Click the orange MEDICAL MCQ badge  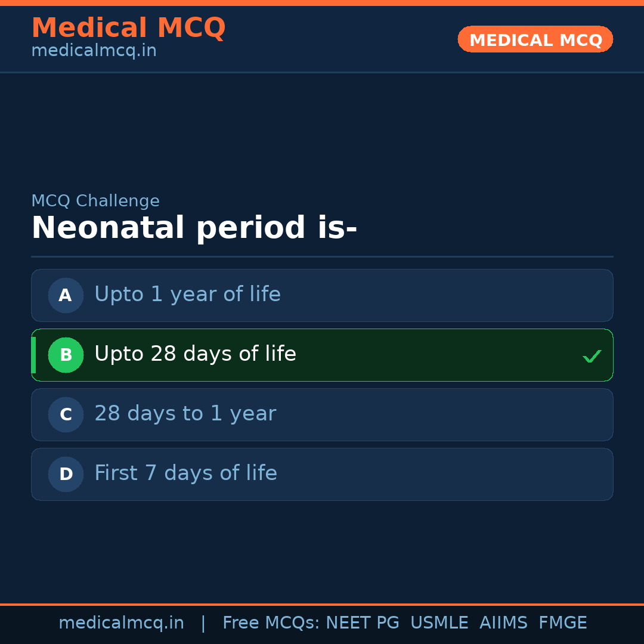(x=535, y=39)
